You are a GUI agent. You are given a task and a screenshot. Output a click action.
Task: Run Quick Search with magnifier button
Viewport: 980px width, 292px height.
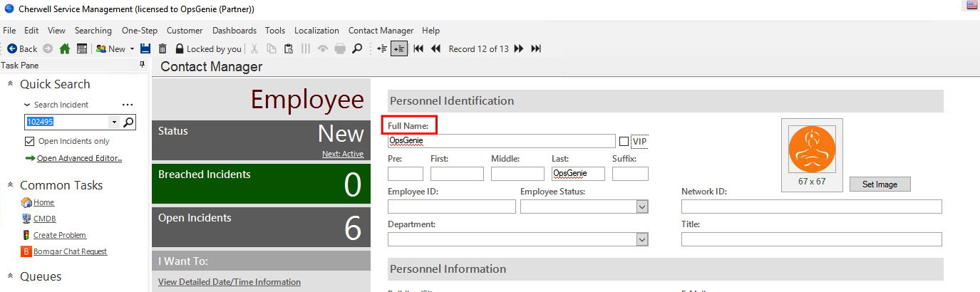[128, 122]
